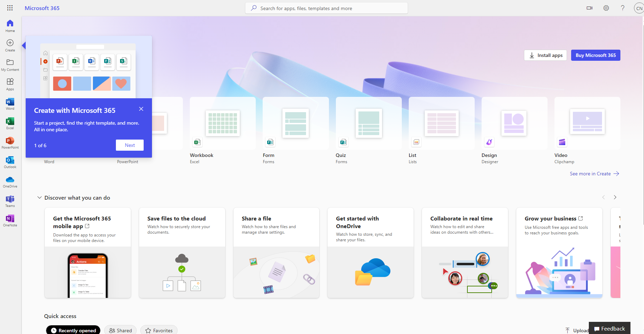The height and width of the screenshot is (334, 644).
Task: Open Share a file card
Action: [276, 253]
